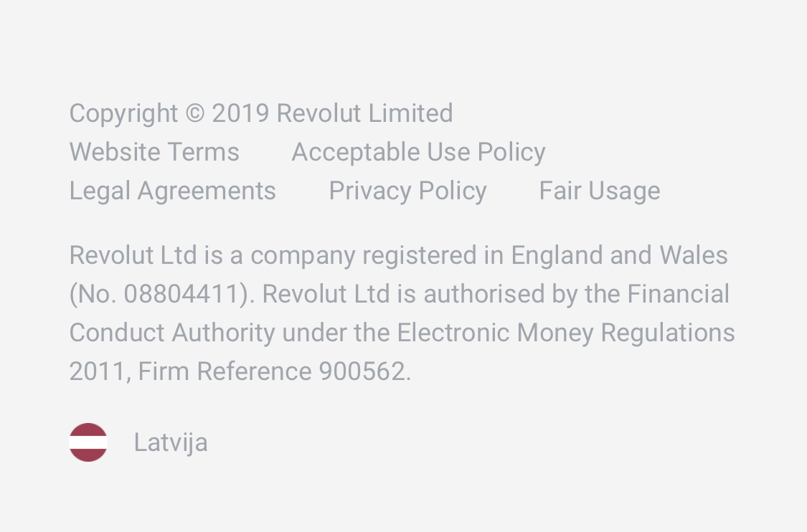Open the Website Terms link
Screen dimensions: 807x532
pos(154,152)
